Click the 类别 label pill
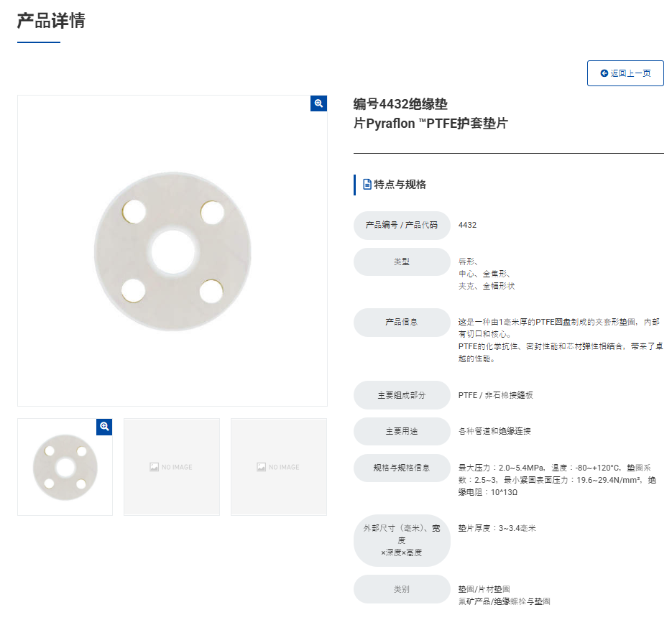 (x=402, y=590)
